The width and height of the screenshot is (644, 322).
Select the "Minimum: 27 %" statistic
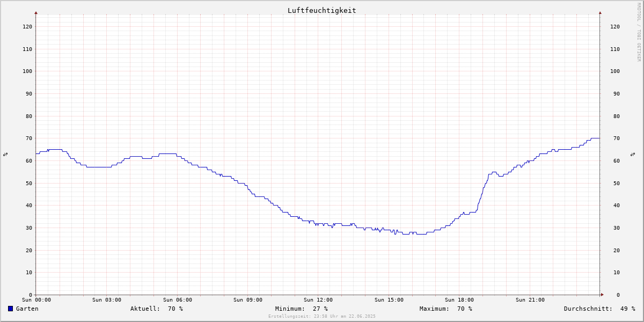pos(302,309)
